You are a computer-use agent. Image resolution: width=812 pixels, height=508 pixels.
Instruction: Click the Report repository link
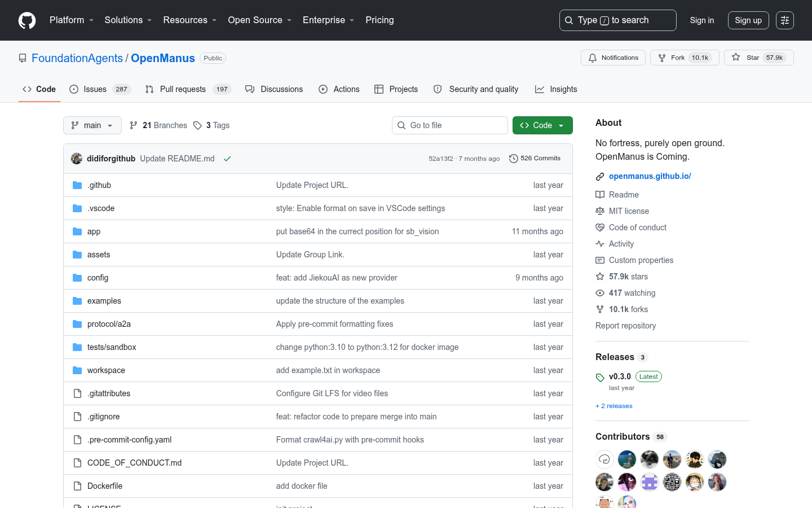(625, 326)
